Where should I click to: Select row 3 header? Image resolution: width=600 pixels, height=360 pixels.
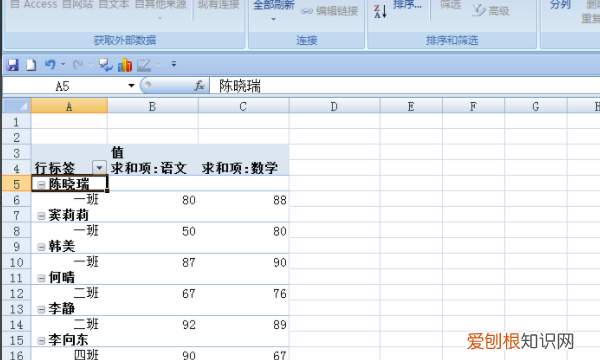[x=16, y=153]
